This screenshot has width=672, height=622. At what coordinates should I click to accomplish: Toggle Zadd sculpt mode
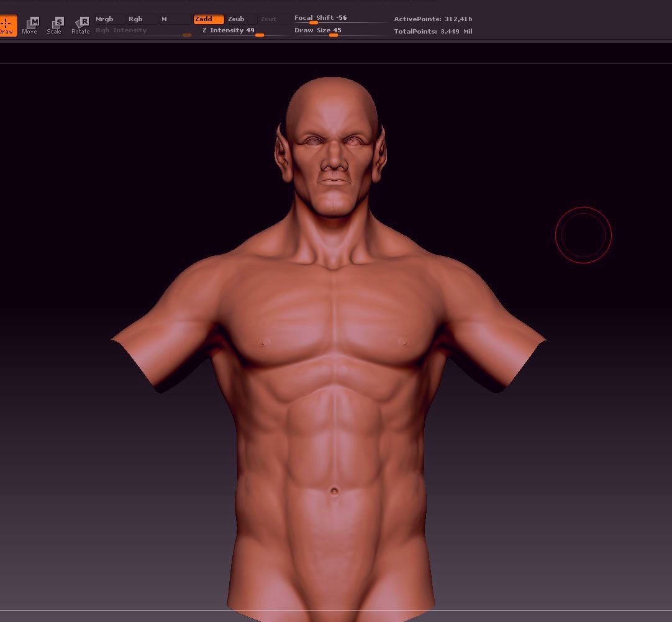[x=208, y=19]
